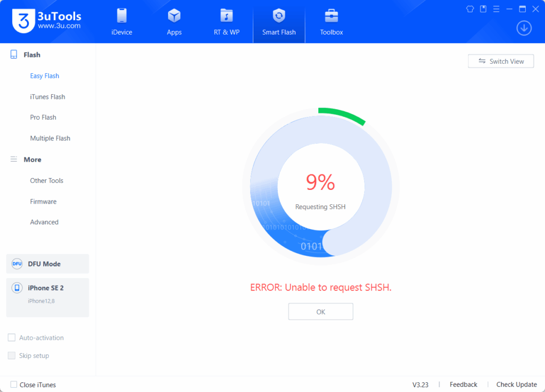Open the Apps cube icon
545x392 pixels.
[174, 15]
